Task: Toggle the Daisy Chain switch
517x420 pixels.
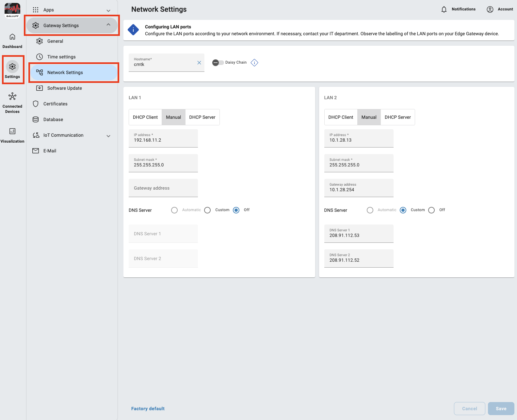Action: click(218, 63)
